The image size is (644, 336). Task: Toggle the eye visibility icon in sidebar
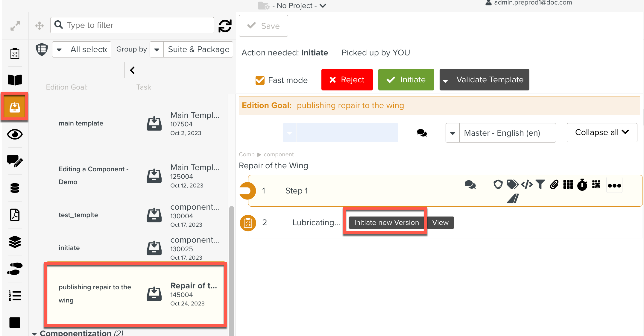pos(15,134)
